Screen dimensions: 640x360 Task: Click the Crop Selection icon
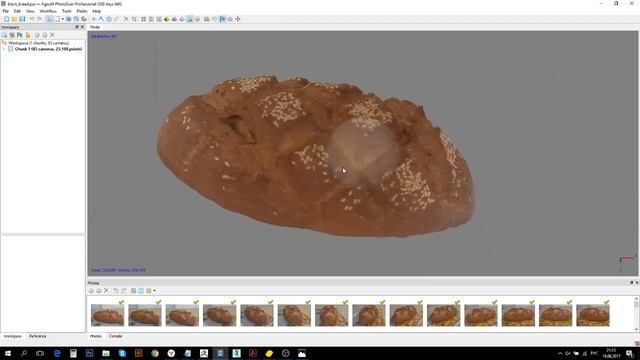point(134,19)
